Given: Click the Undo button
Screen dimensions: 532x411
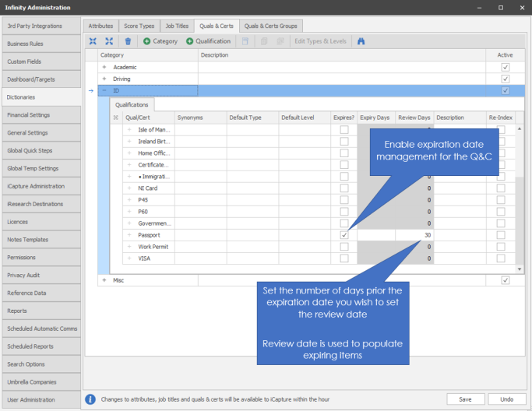Looking at the screenshot, I should coord(506,399).
